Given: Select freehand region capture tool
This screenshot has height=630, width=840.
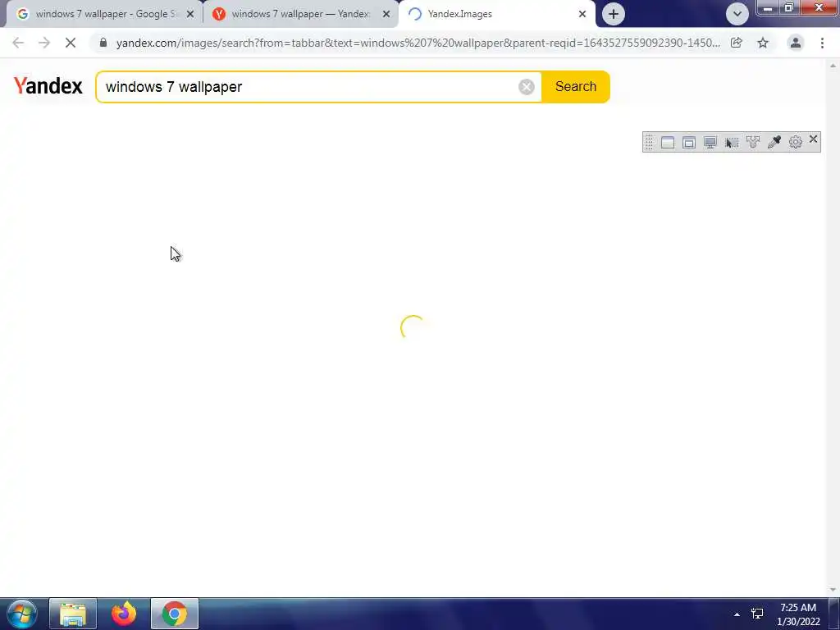Looking at the screenshot, I should (753, 142).
